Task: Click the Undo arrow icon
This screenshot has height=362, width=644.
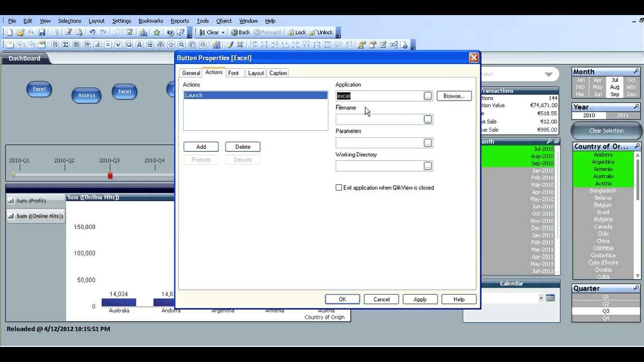Action: point(92,32)
